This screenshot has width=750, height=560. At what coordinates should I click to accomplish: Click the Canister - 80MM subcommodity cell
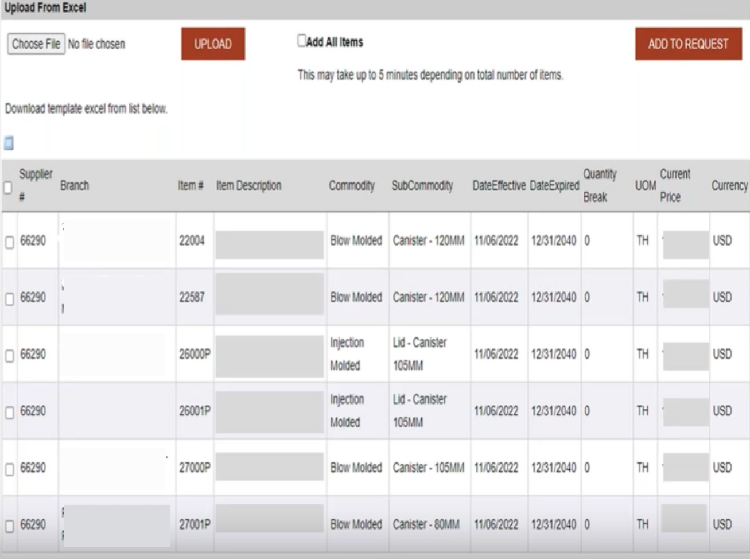pos(426,524)
